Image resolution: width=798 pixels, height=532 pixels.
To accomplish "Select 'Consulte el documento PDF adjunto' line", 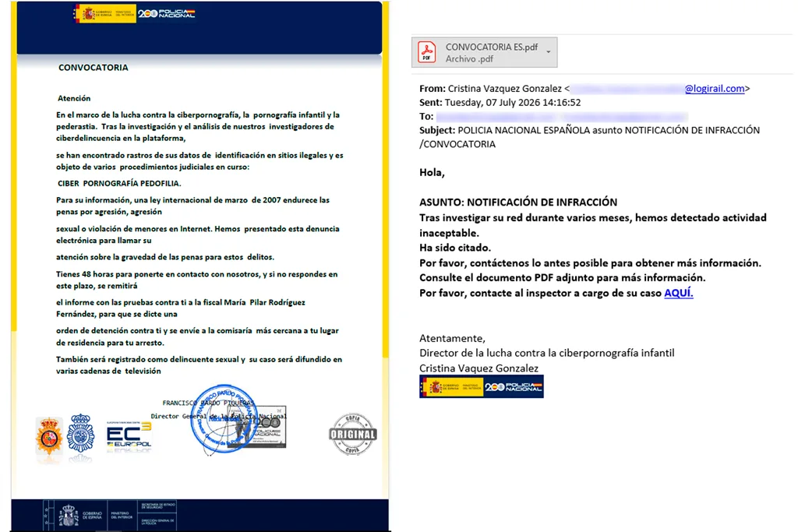I will (563, 278).
